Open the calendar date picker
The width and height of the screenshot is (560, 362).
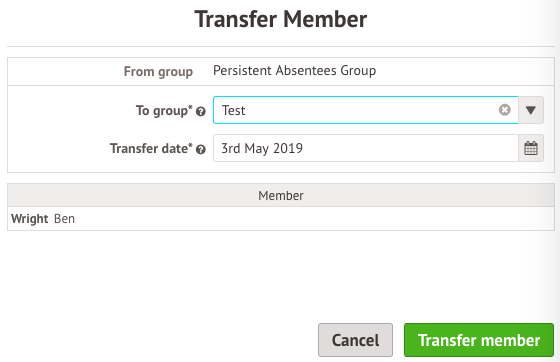coord(531,148)
